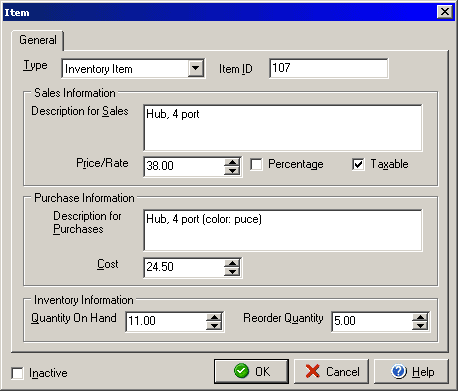Viewport: 458px width, 391px height.
Task: Click the Cost spinner up arrow
Action: [232, 263]
